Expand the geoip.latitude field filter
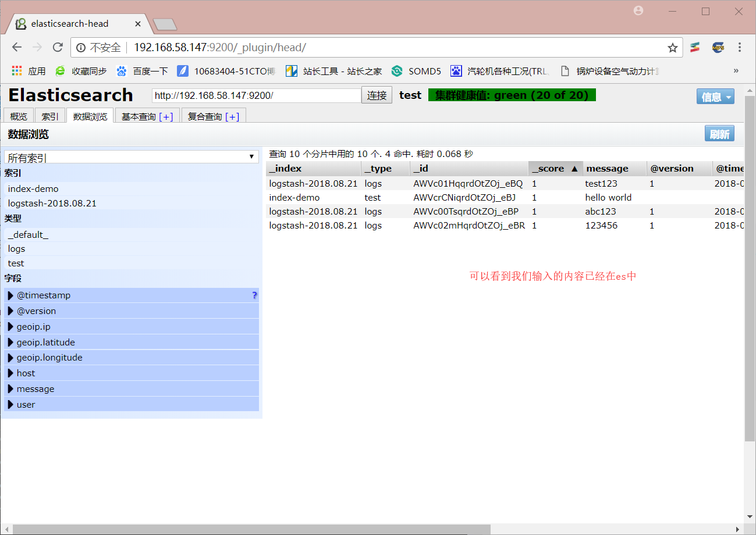Screen dimensions: 756x535 pos(132,343)
